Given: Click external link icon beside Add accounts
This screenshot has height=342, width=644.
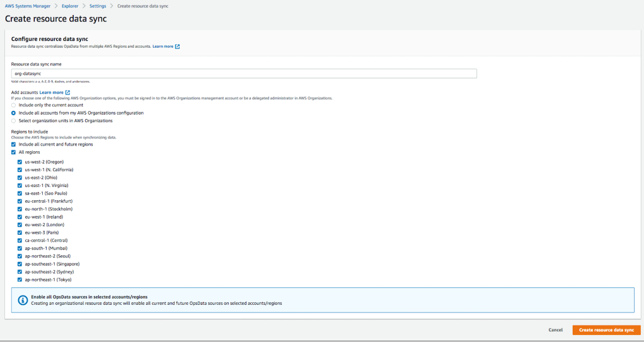Looking at the screenshot, I should point(68,93).
